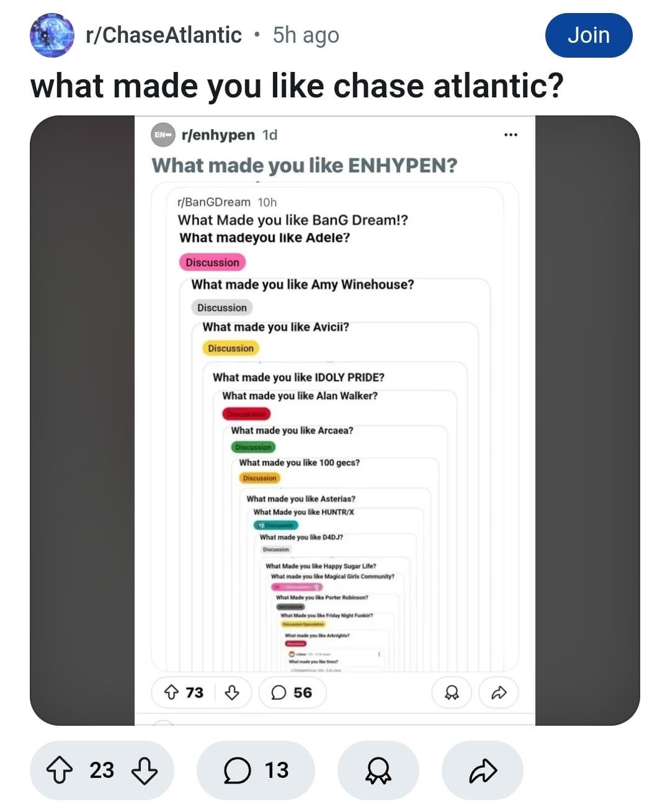Open the 56 comments on embedded post
This screenshot has height=812, width=670.
[x=292, y=692]
